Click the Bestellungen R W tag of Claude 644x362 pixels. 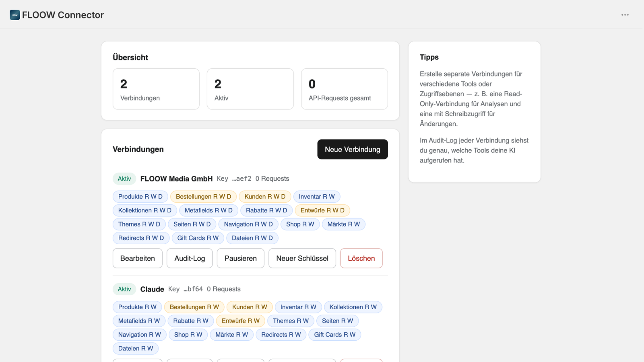(x=194, y=307)
